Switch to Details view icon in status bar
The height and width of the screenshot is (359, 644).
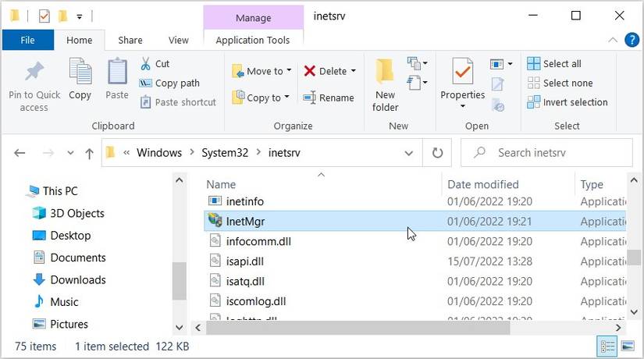(x=607, y=347)
